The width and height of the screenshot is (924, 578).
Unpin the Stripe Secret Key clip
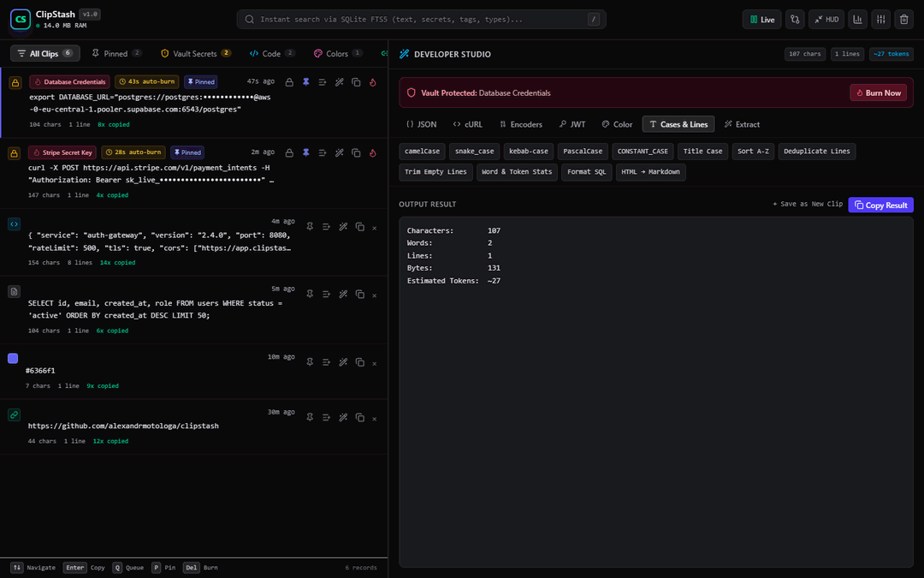tap(305, 152)
